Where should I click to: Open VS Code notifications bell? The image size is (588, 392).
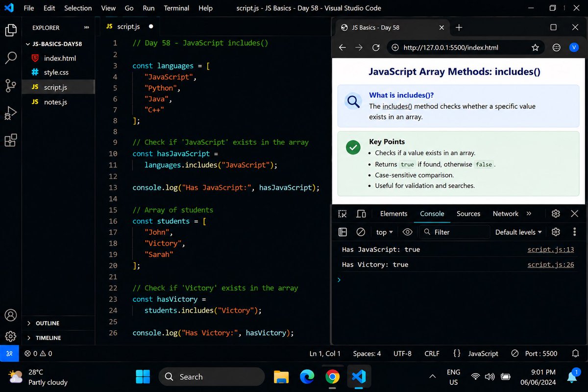(x=575, y=353)
